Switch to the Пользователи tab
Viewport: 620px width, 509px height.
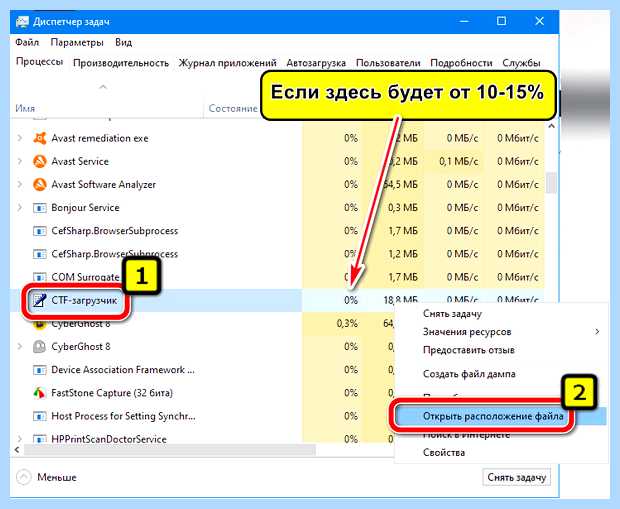tap(388, 63)
